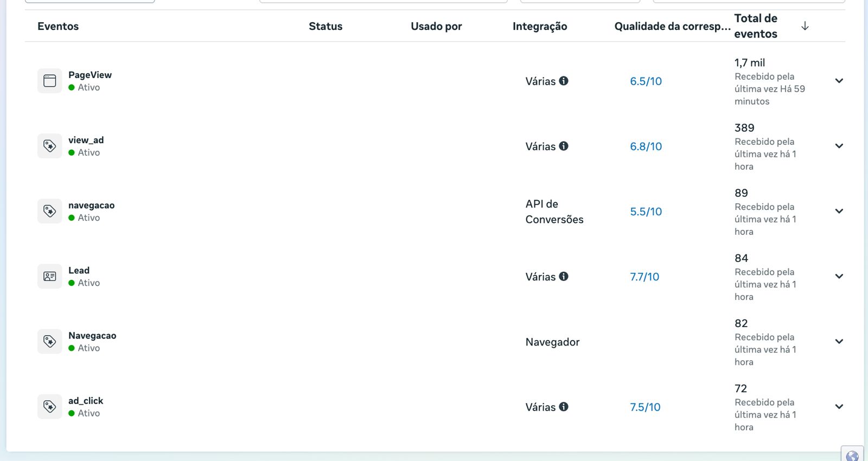Click the view_ad event tag icon

[x=49, y=146]
